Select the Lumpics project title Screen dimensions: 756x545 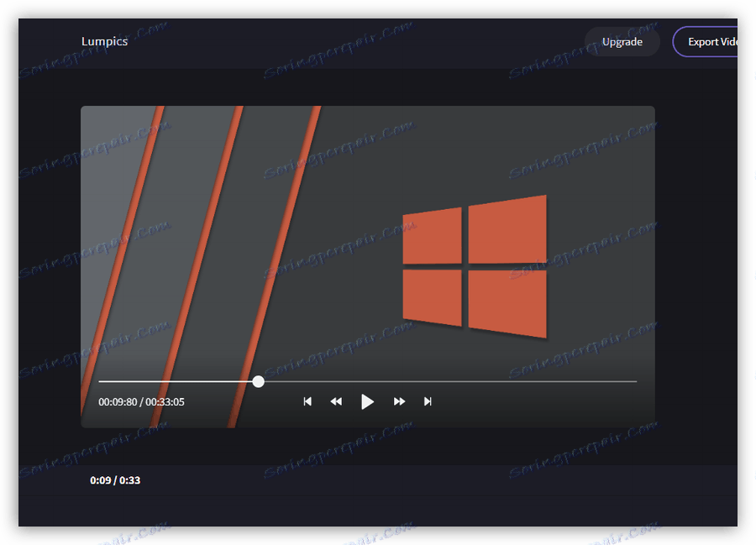coord(105,41)
